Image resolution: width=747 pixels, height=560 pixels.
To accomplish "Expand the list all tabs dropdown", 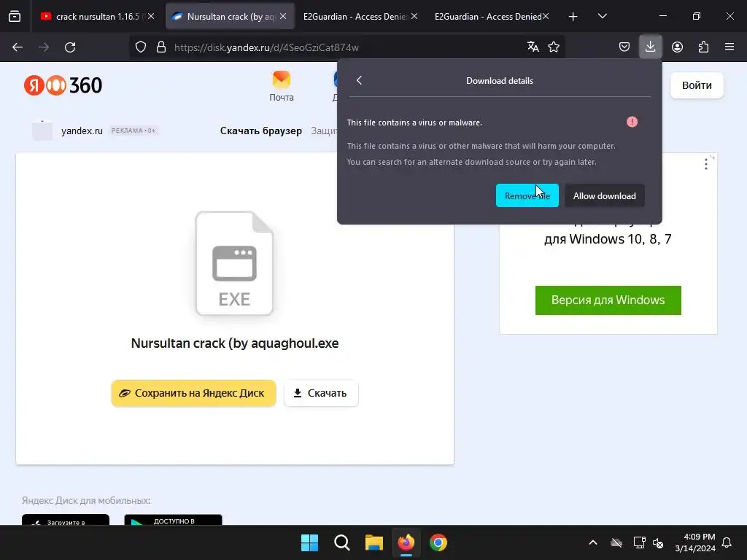I will click(602, 16).
